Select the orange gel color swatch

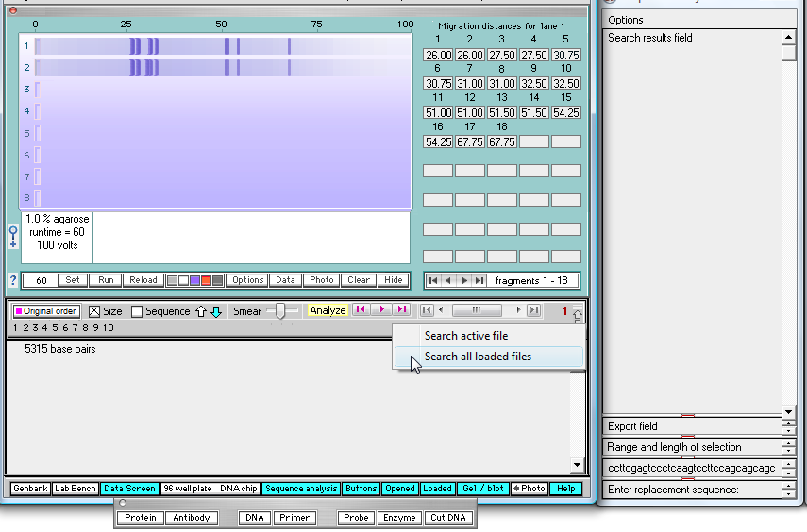click(206, 280)
